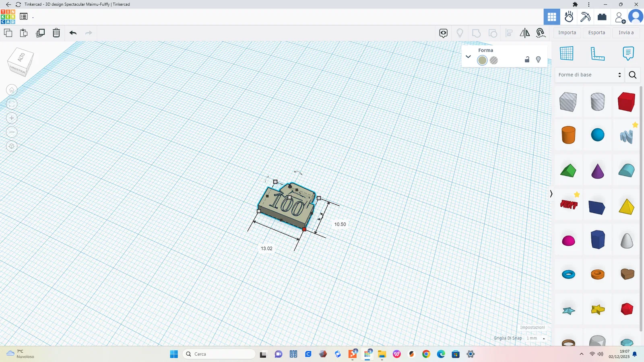
Task: Open the user profile avatar
Action: [x=636, y=17]
